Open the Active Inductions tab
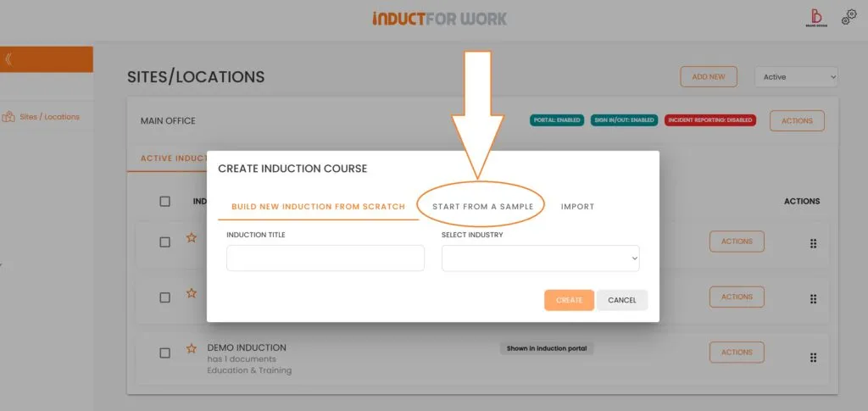Viewport: 868px width, 411px height. [173, 158]
